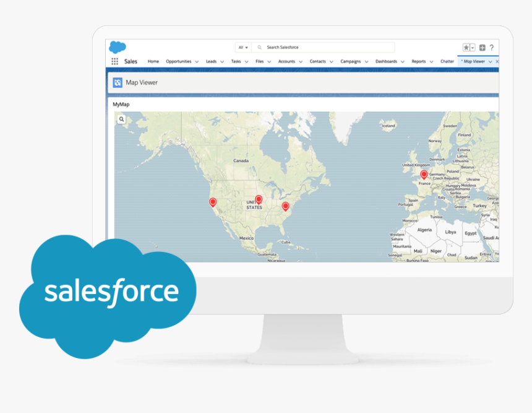Screen dimensions: 532x413
Task: Click the Turkey label on map
Action: click(479, 206)
